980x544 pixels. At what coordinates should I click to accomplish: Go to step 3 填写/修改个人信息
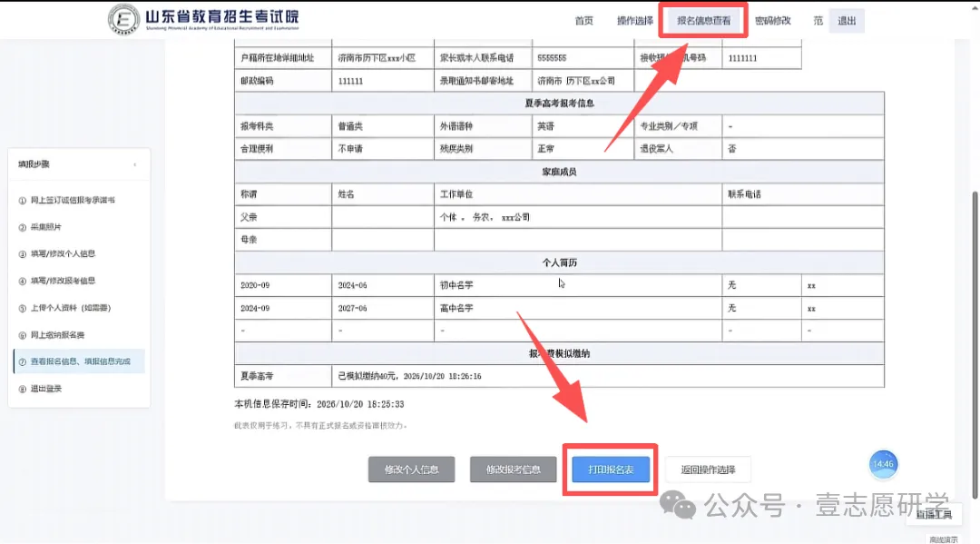pos(57,254)
